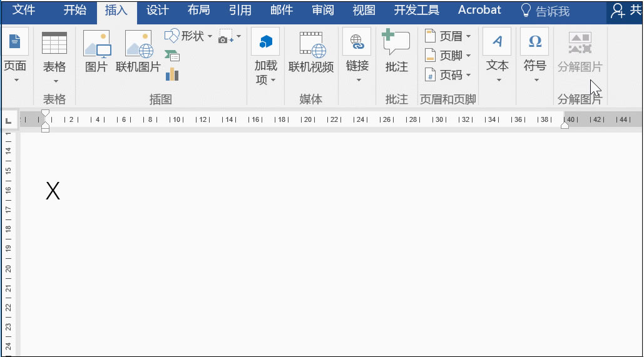Open the 页眉 dropdown arrow
This screenshot has width=644, height=357.
click(x=468, y=36)
